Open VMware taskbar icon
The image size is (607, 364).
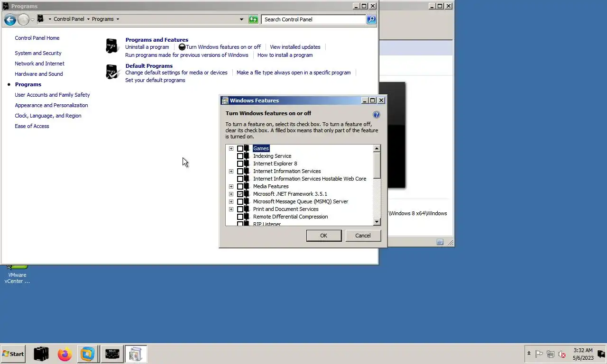88,354
